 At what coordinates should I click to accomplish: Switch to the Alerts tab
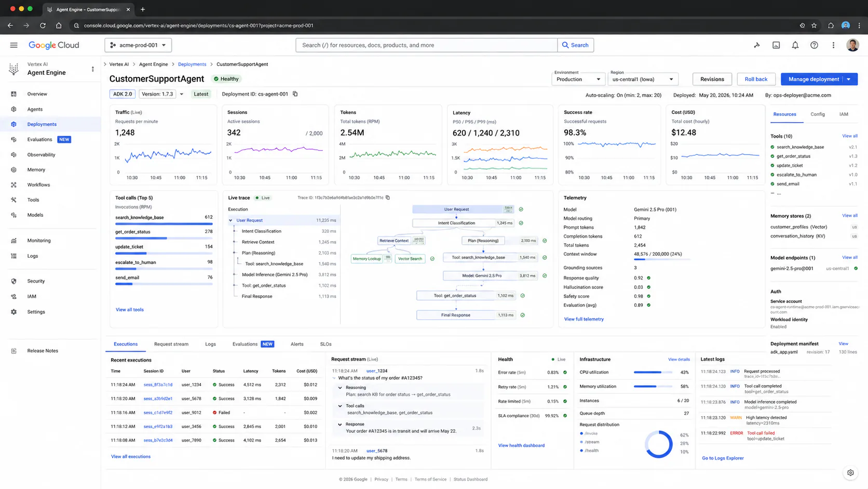(297, 344)
